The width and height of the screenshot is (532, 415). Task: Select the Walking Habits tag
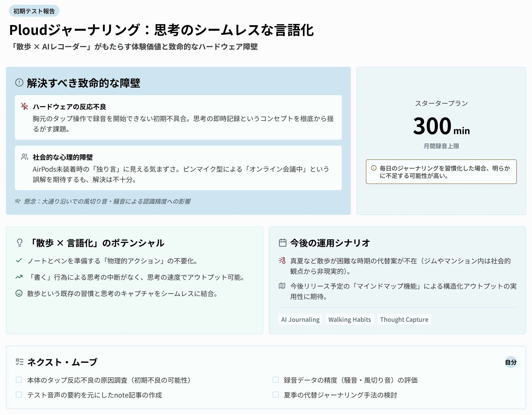(x=350, y=319)
